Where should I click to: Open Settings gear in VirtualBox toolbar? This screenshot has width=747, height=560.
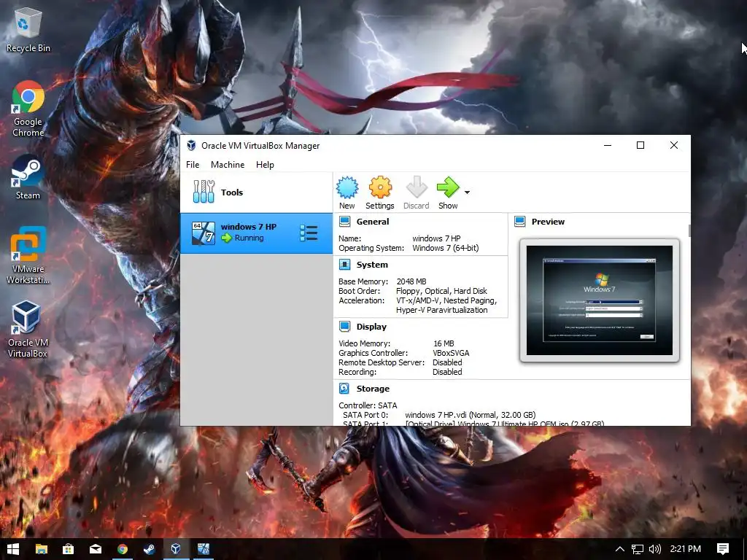tap(380, 187)
